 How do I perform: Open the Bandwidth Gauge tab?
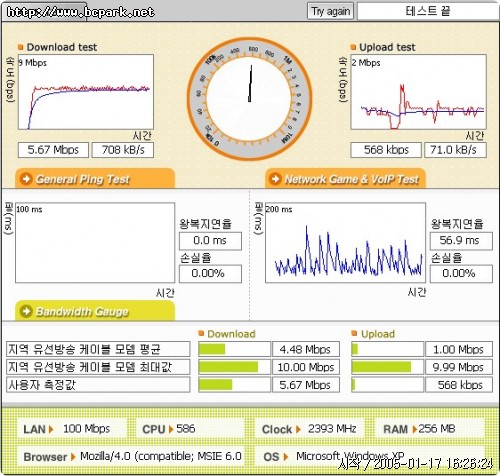[95, 311]
